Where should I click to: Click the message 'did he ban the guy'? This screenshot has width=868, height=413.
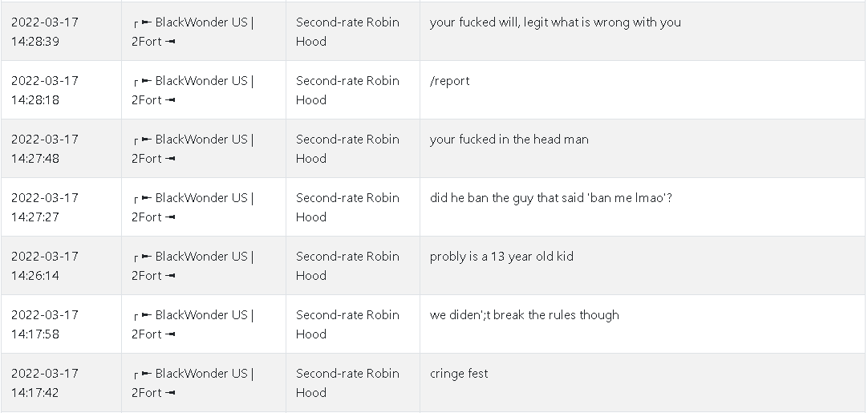(x=551, y=198)
